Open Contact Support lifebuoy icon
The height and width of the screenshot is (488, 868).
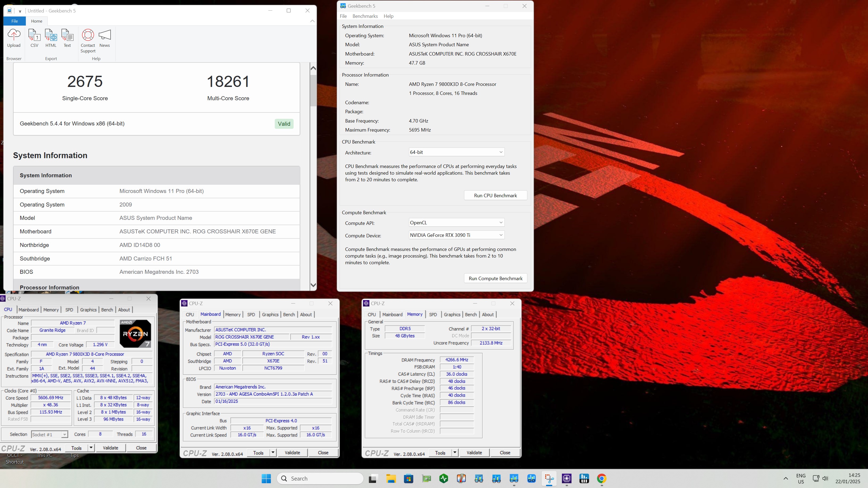(x=88, y=35)
